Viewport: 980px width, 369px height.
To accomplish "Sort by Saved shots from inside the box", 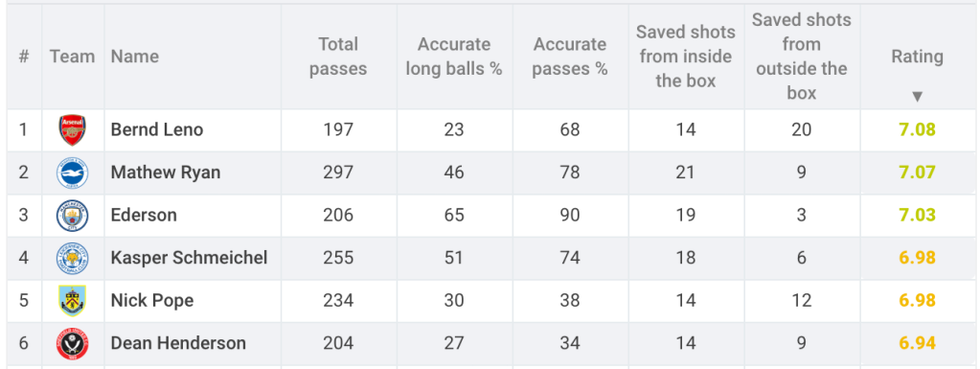I will (x=686, y=57).
